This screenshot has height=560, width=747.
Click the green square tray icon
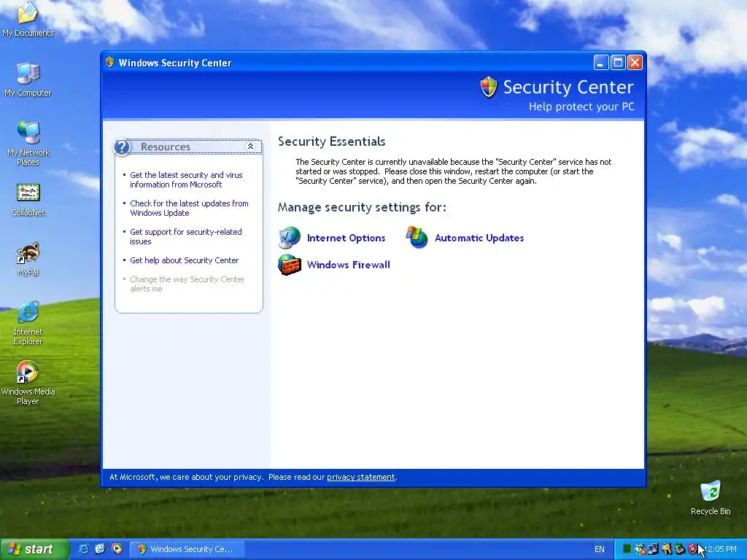coord(627,549)
